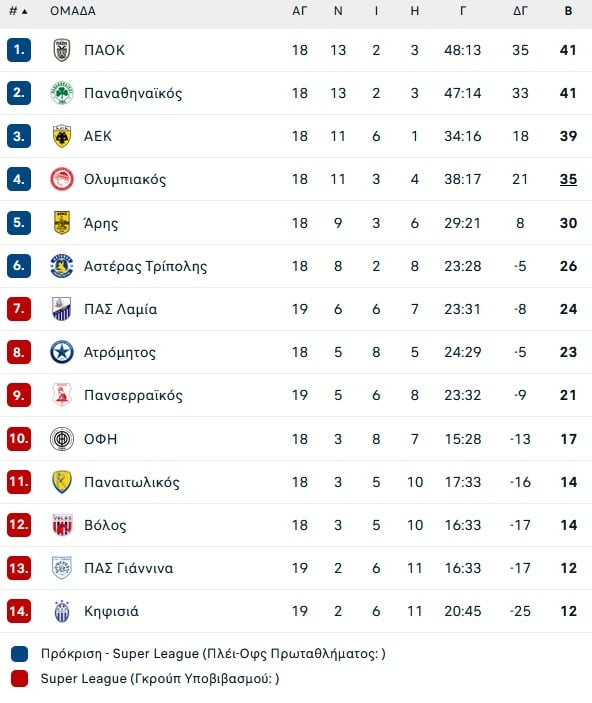Click the Παναθηναϊκός green shamrock logo
Viewport: 592px width, 703px height.
coord(61,93)
